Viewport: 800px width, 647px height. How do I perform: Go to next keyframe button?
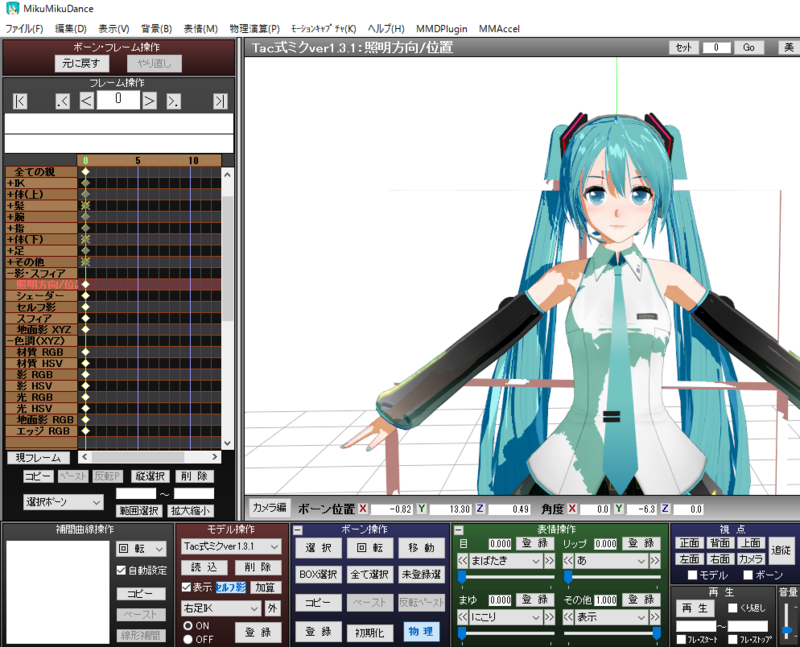pyautogui.click(x=173, y=101)
